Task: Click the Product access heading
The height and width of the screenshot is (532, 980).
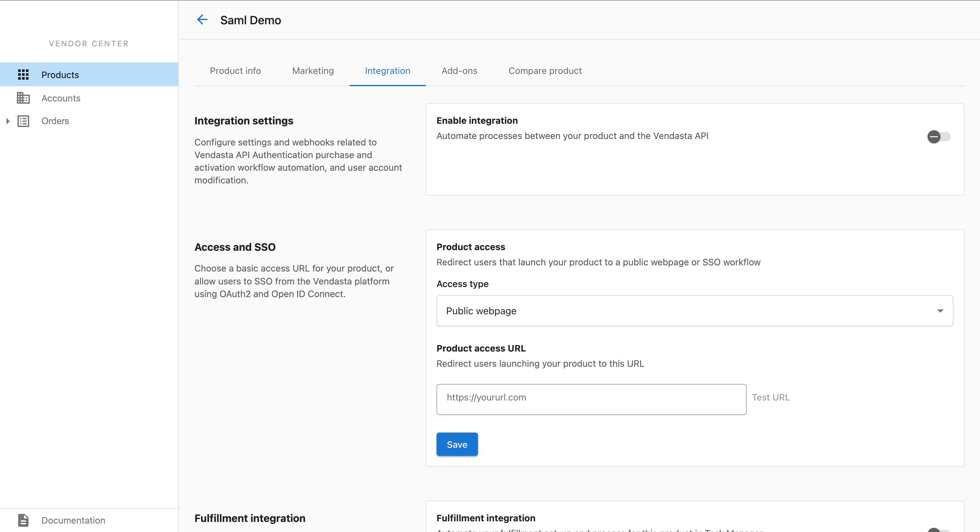Action: (471, 247)
